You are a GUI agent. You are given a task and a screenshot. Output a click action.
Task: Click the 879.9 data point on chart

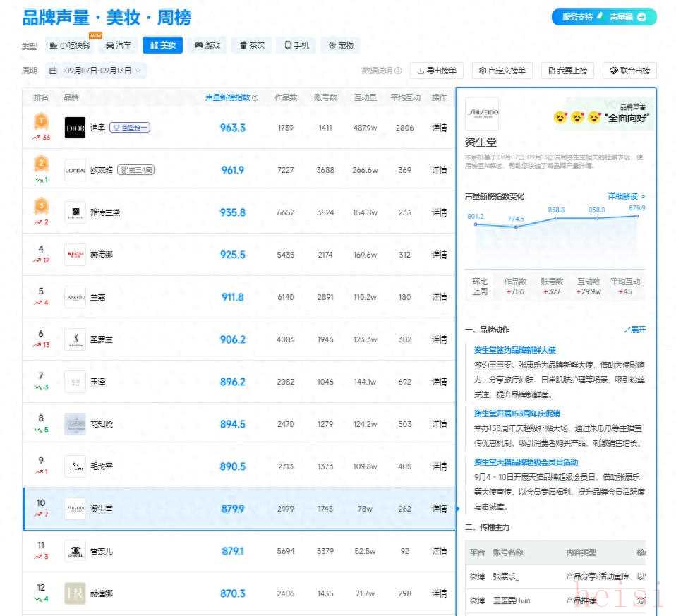click(637, 216)
